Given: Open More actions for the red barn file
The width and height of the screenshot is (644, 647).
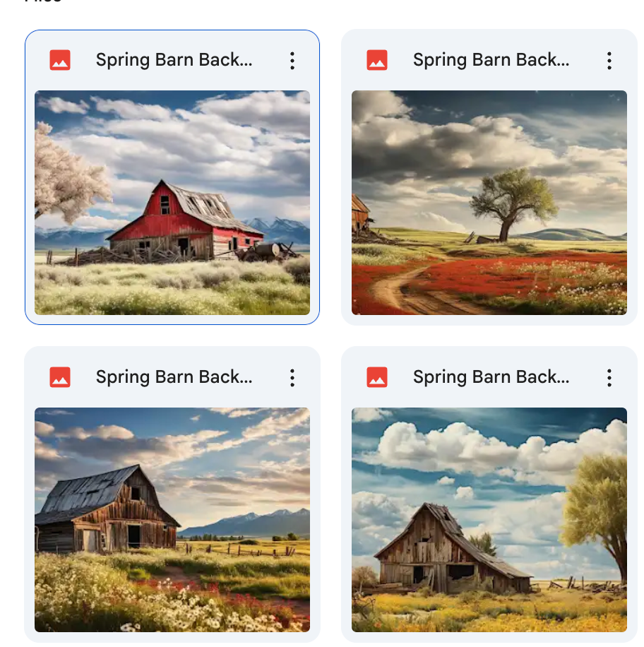Looking at the screenshot, I should click(x=292, y=61).
